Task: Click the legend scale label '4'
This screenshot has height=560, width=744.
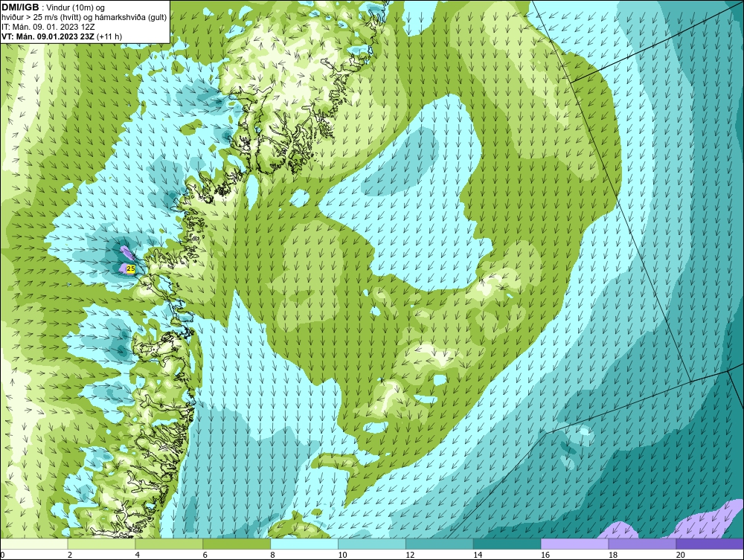Action: tap(138, 555)
